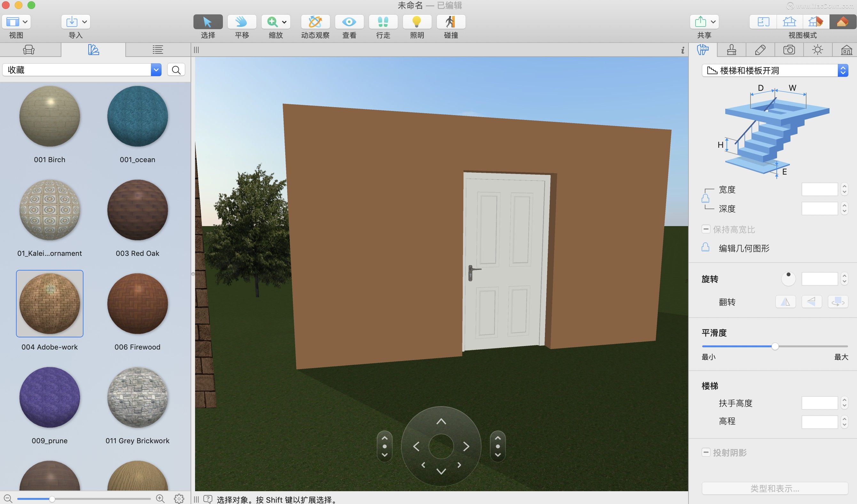
Task: Open library settings gear
Action: [179, 499]
